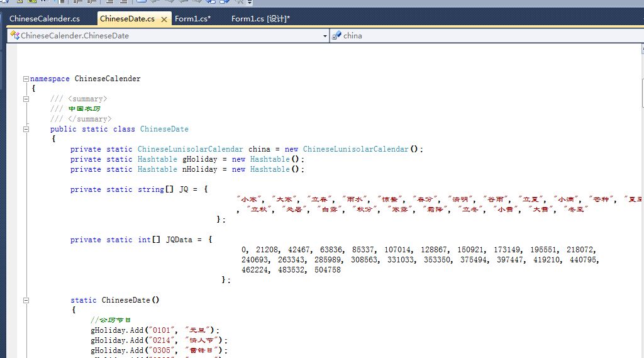Click the value 150921 in JQData

pyautogui.click(x=470, y=250)
